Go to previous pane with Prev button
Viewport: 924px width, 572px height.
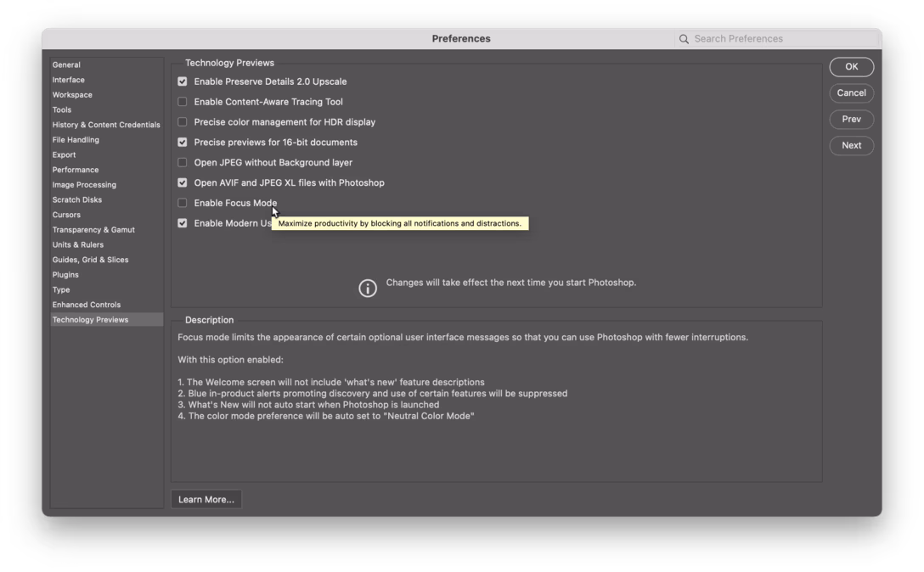(851, 120)
